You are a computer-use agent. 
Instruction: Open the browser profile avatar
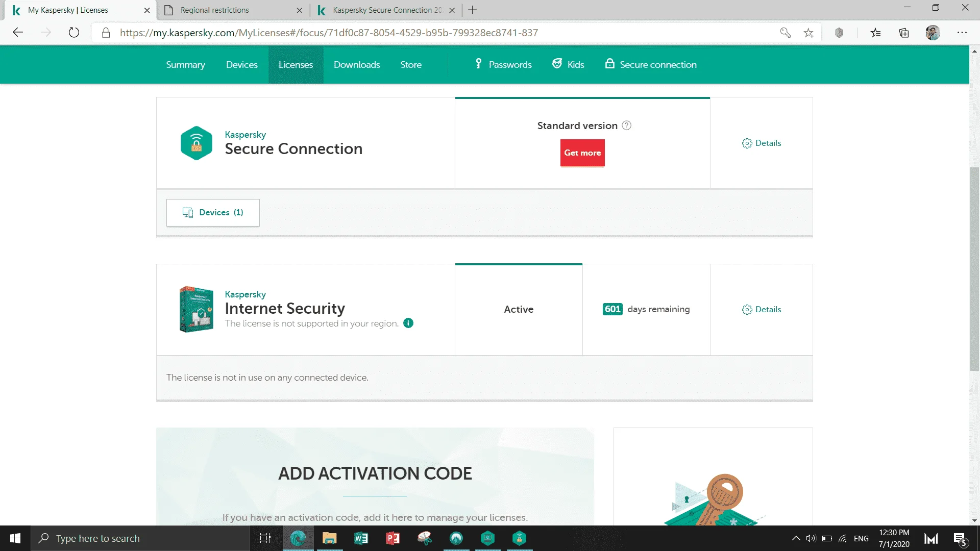tap(933, 33)
